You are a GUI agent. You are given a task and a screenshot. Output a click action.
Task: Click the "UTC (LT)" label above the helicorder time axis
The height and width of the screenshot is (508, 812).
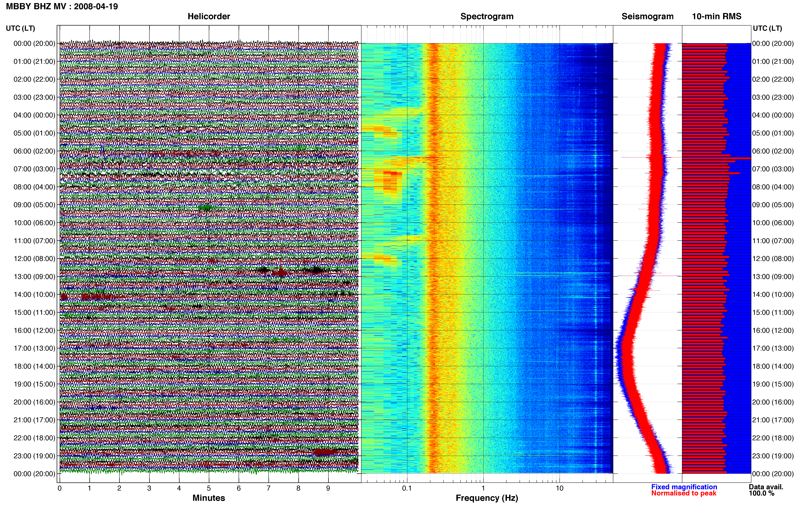[x=21, y=28]
